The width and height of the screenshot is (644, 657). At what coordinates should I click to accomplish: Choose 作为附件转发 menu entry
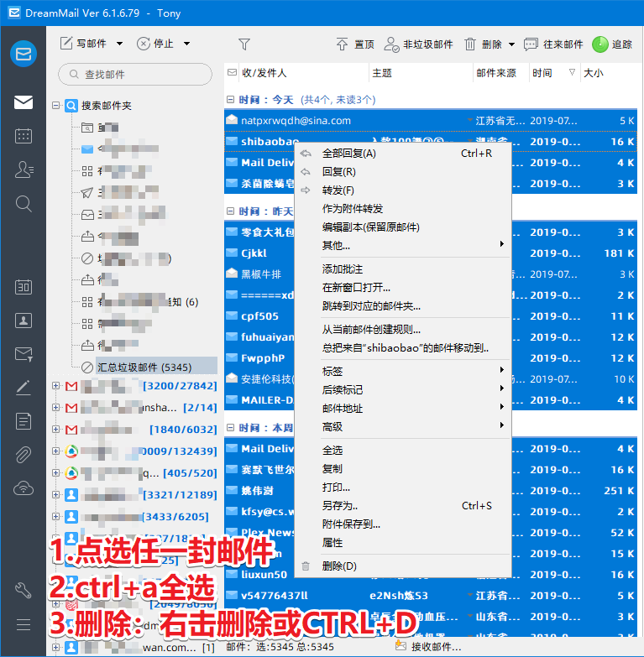[403, 209]
